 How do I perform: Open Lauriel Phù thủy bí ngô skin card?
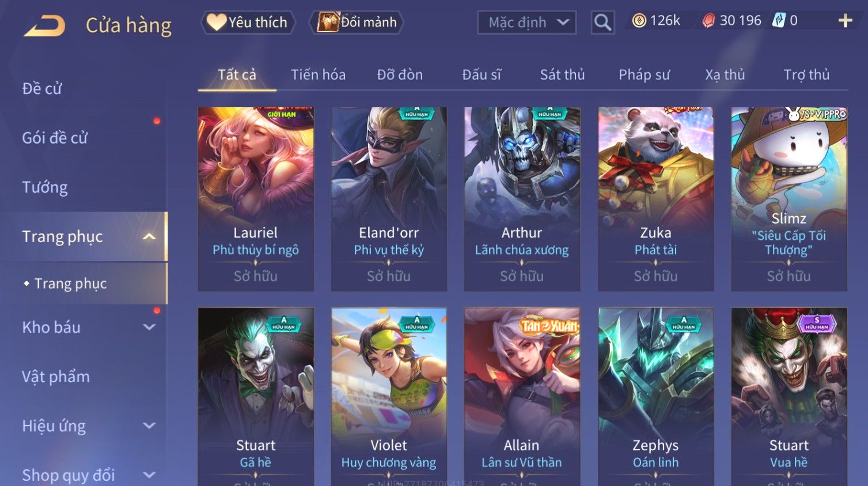tap(256, 199)
